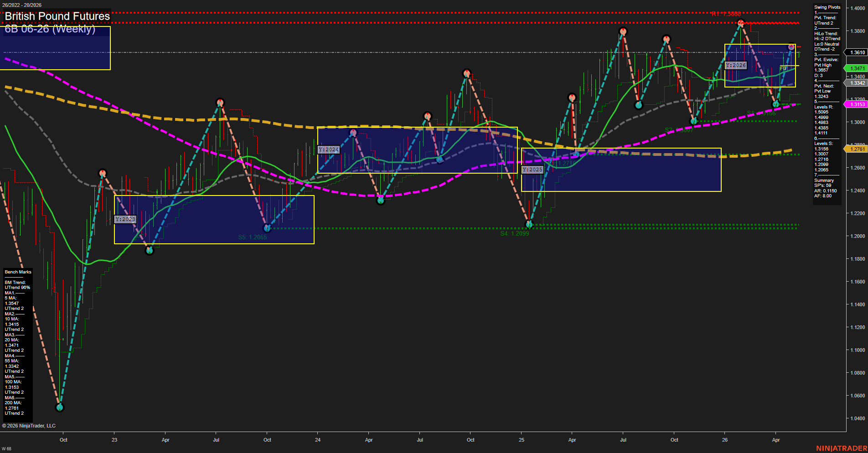The width and height of the screenshot is (868, 453).
Task: Select the swing high pivot at R1 resistance line
Action: [x=741, y=22]
